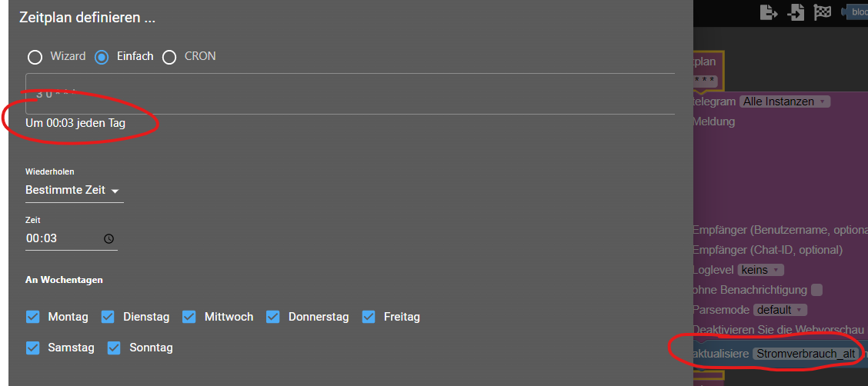Select the CRON radio option

(169, 57)
